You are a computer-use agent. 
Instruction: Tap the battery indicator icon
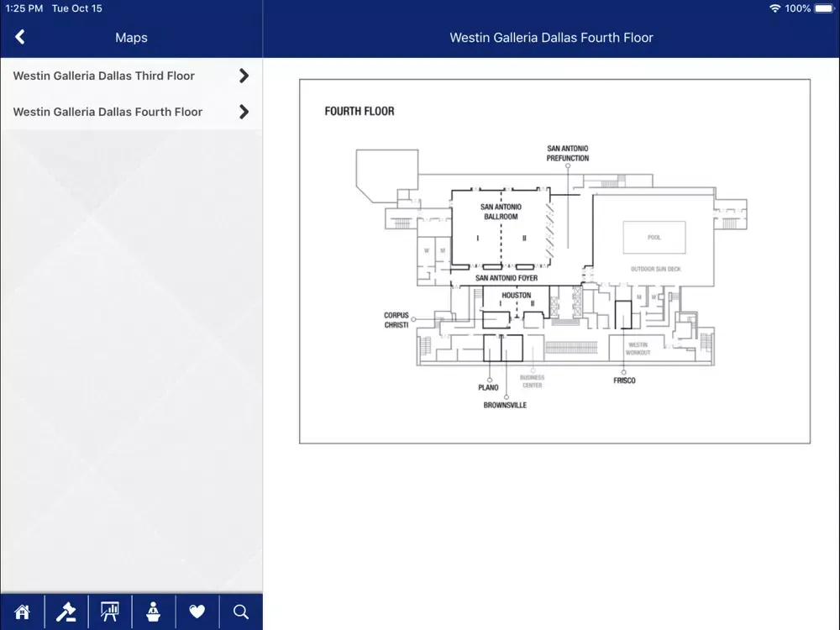(825, 8)
